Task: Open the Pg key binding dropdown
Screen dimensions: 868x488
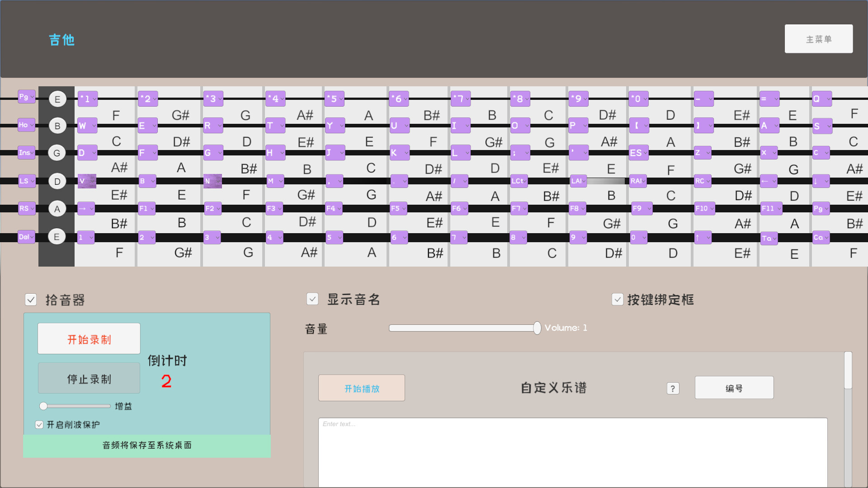Action: point(27,97)
